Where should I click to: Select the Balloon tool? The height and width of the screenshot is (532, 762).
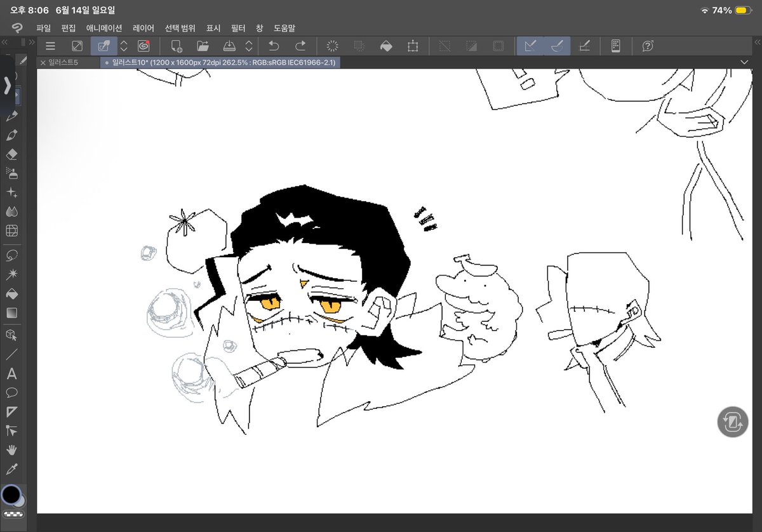(x=11, y=392)
